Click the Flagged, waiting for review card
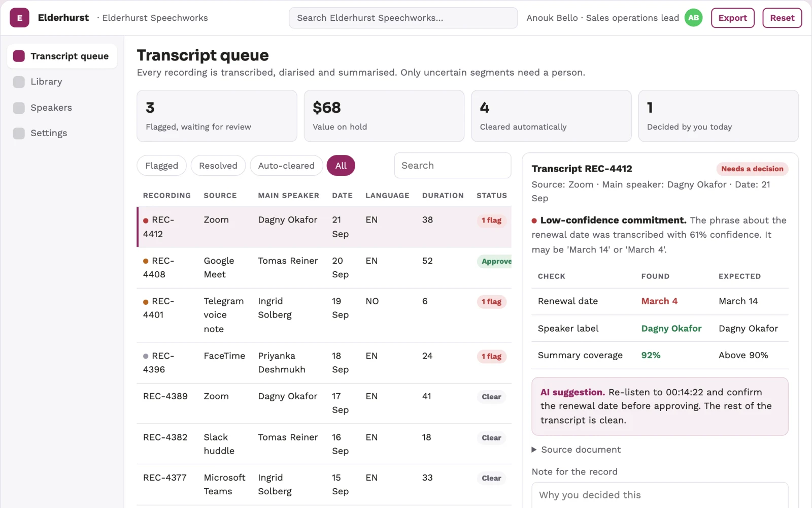 (x=217, y=116)
